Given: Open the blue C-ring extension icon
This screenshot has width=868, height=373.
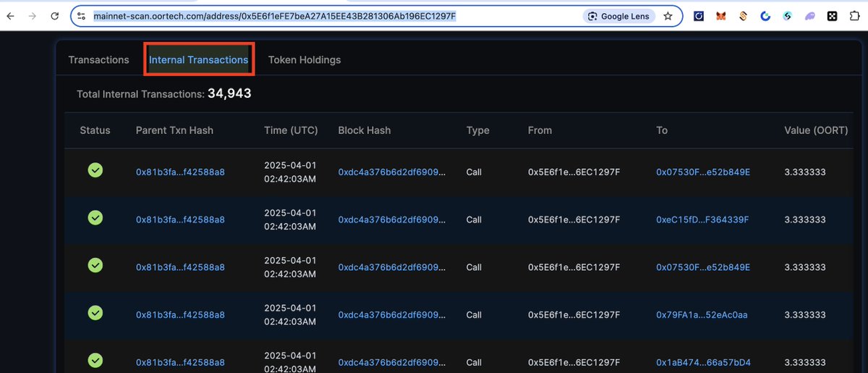Looking at the screenshot, I should coord(765,16).
